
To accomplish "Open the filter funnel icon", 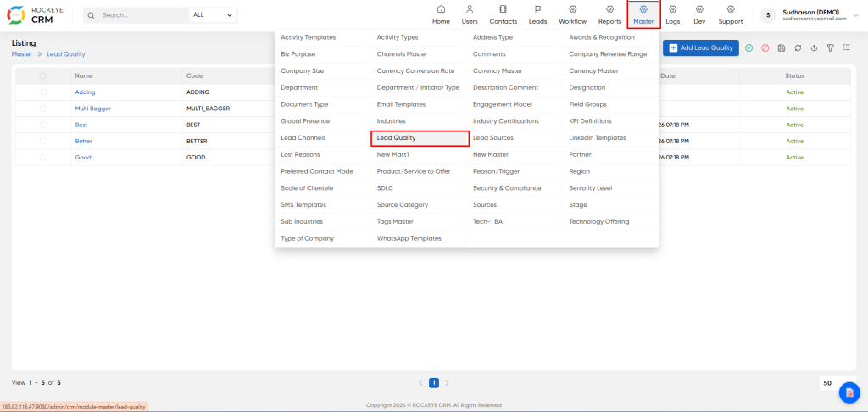I will click(831, 48).
